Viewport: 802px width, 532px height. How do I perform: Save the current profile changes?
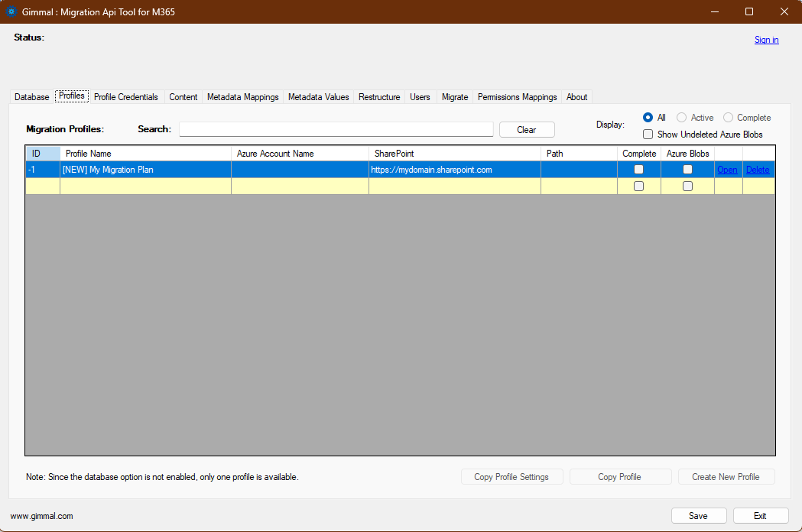(698, 515)
